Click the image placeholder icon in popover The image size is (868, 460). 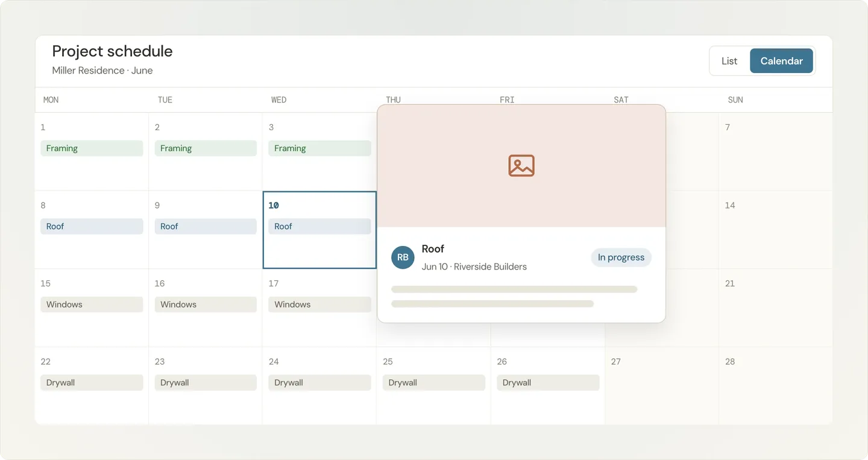coord(521,166)
